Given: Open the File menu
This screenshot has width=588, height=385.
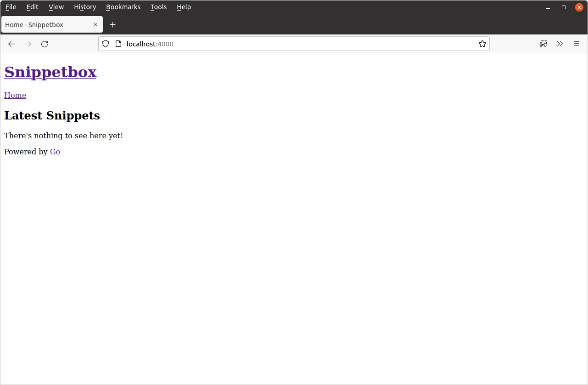Looking at the screenshot, I should click(x=11, y=7).
